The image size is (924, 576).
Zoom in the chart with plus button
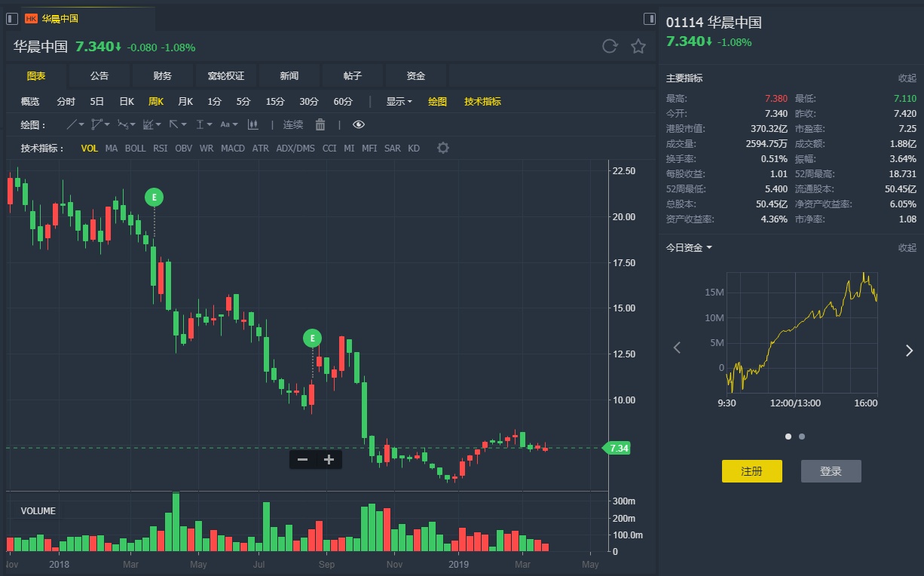329,459
